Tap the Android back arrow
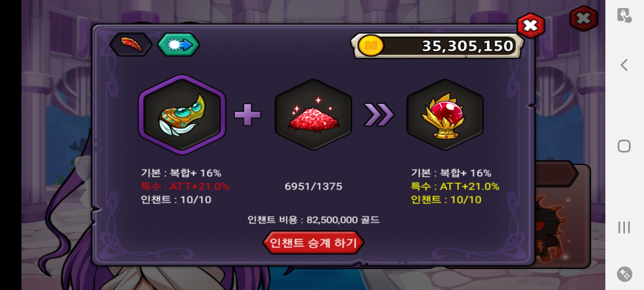 coord(624,65)
